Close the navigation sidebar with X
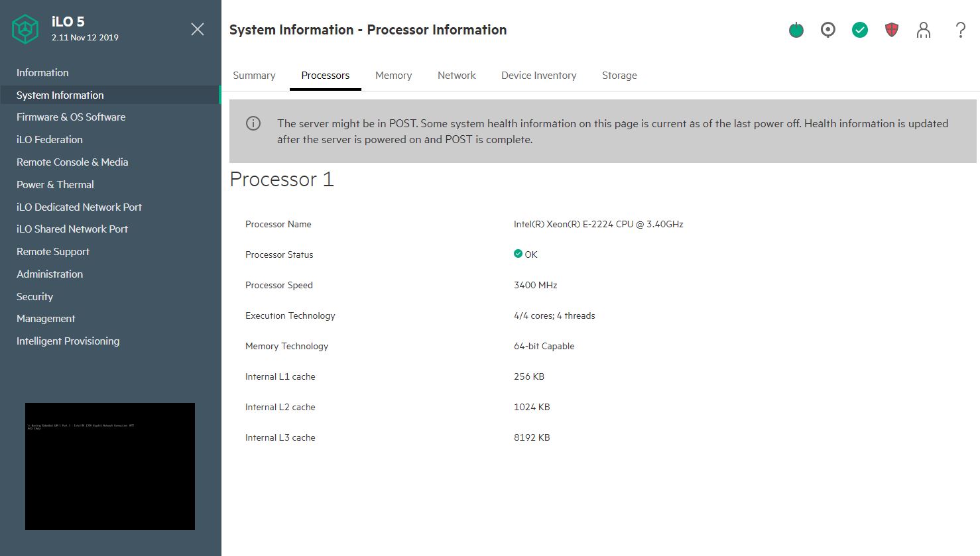This screenshot has width=980, height=556. [198, 29]
